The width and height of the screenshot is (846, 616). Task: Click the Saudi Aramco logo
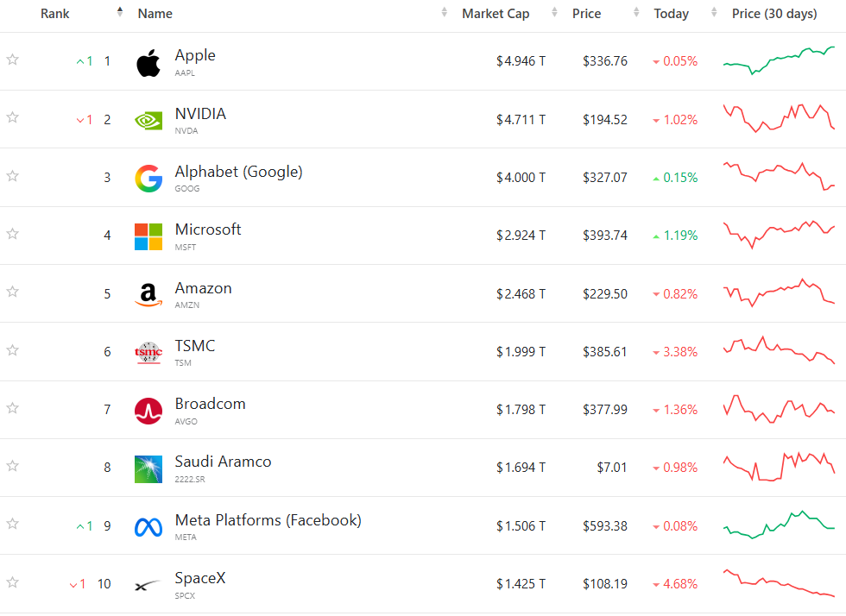click(x=148, y=468)
